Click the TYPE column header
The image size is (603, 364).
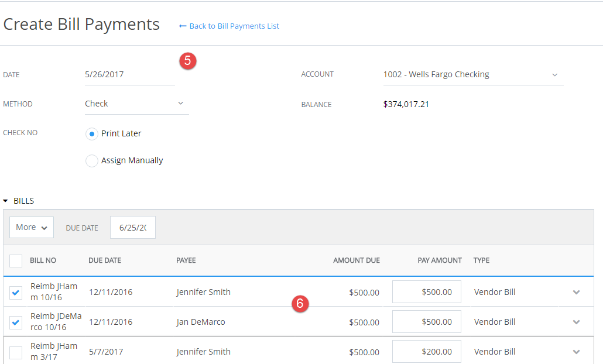click(481, 260)
